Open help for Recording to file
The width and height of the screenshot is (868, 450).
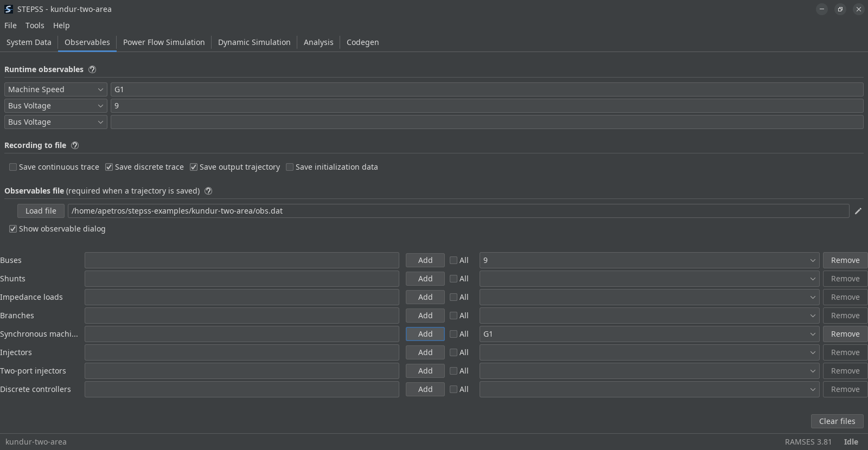pos(75,145)
